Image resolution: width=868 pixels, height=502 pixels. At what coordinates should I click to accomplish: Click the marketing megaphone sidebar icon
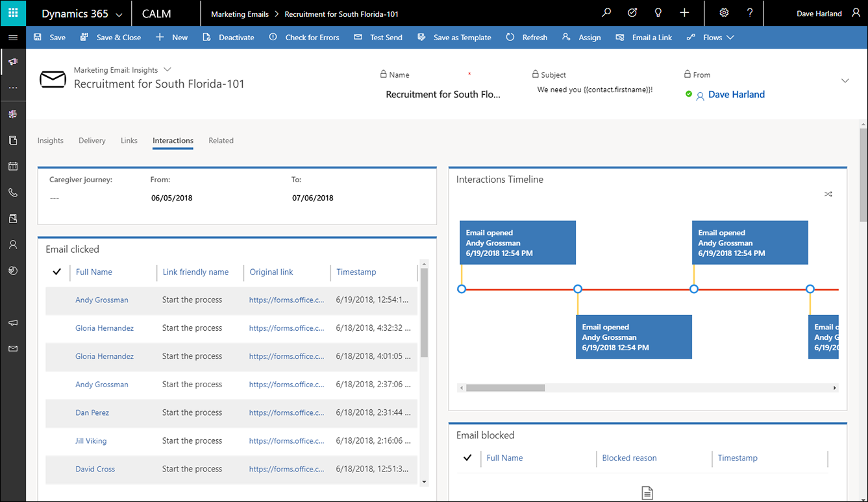13,62
